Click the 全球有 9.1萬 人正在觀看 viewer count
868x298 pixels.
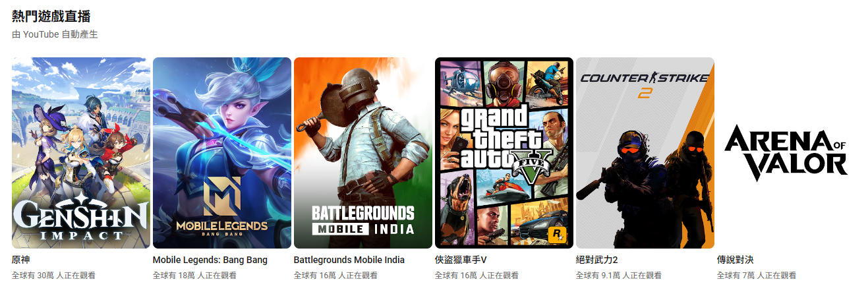(619, 276)
